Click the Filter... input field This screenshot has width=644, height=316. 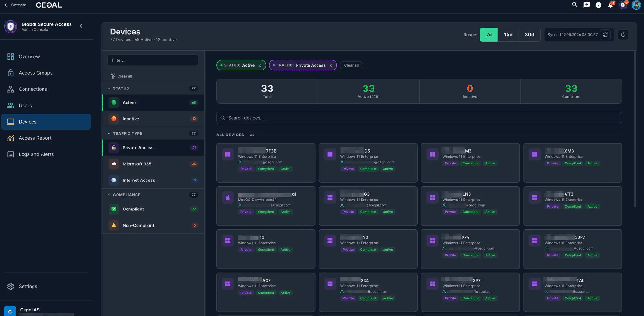(x=153, y=60)
